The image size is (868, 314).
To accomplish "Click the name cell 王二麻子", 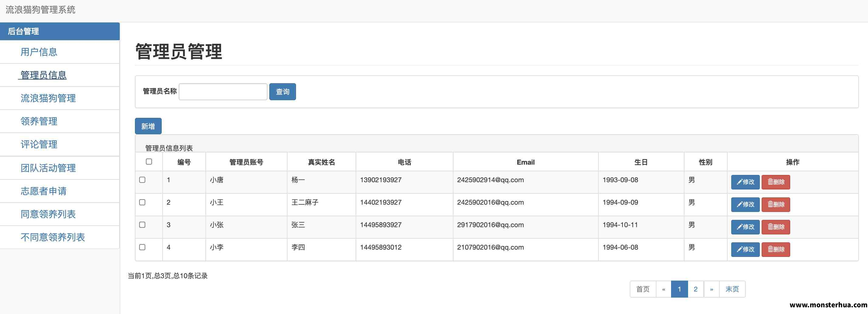I will (305, 202).
